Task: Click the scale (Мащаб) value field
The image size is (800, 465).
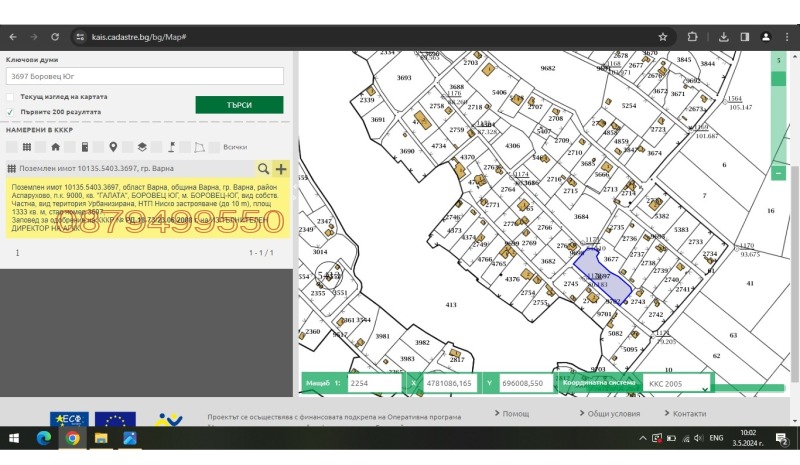Action: pos(372,383)
